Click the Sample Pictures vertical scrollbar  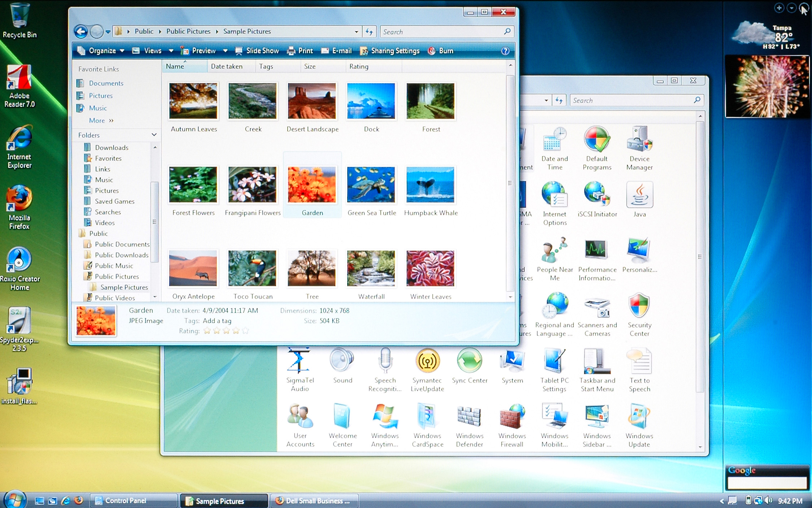click(510, 183)
